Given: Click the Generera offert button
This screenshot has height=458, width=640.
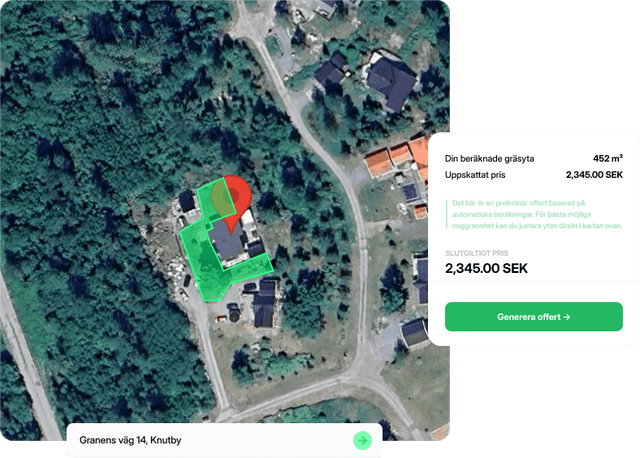Looking at the screenshot, I should tap(533, 317).
